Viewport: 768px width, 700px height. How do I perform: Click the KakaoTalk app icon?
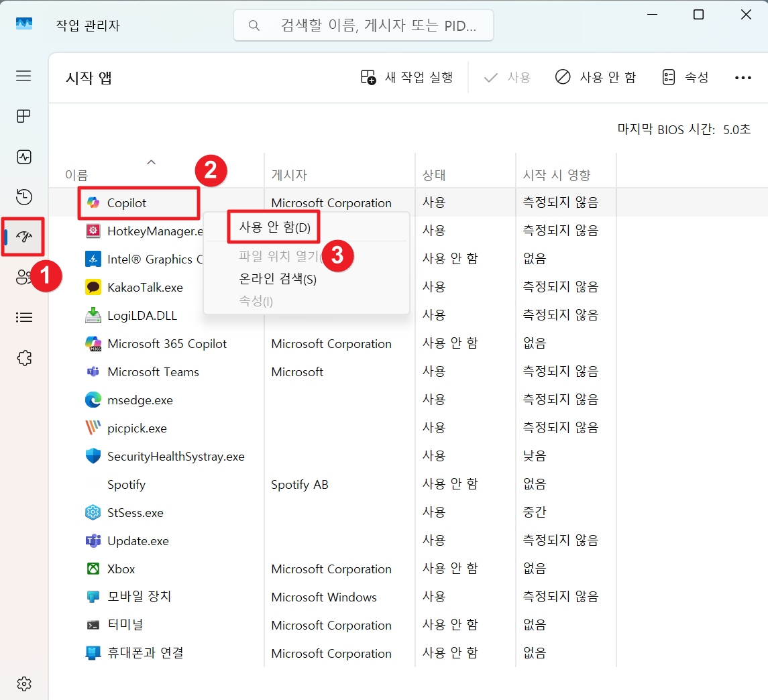93,288
